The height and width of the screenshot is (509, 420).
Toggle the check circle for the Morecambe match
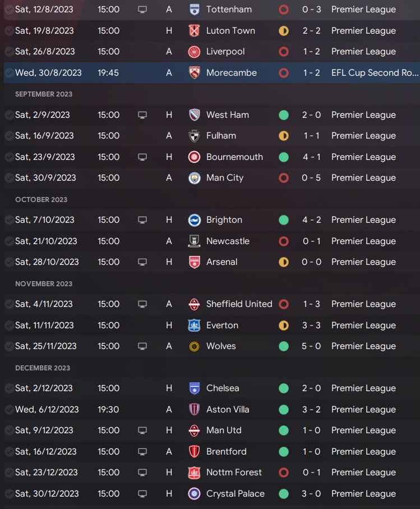[9, 73]
